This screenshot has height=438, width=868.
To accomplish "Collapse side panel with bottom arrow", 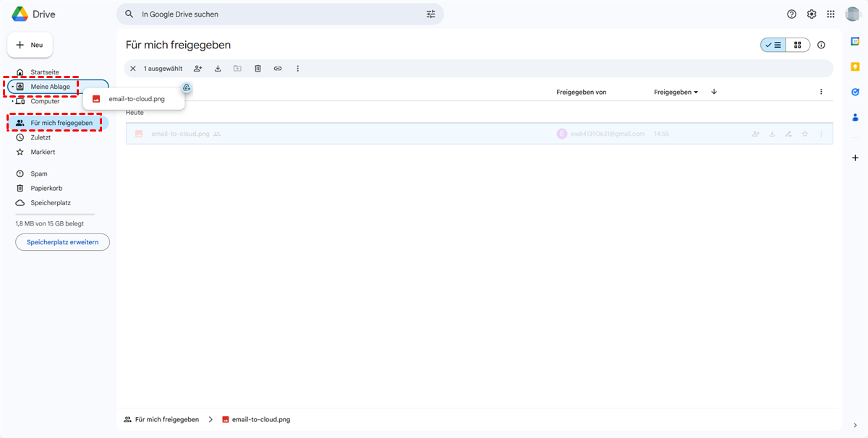I will [855, 425].
